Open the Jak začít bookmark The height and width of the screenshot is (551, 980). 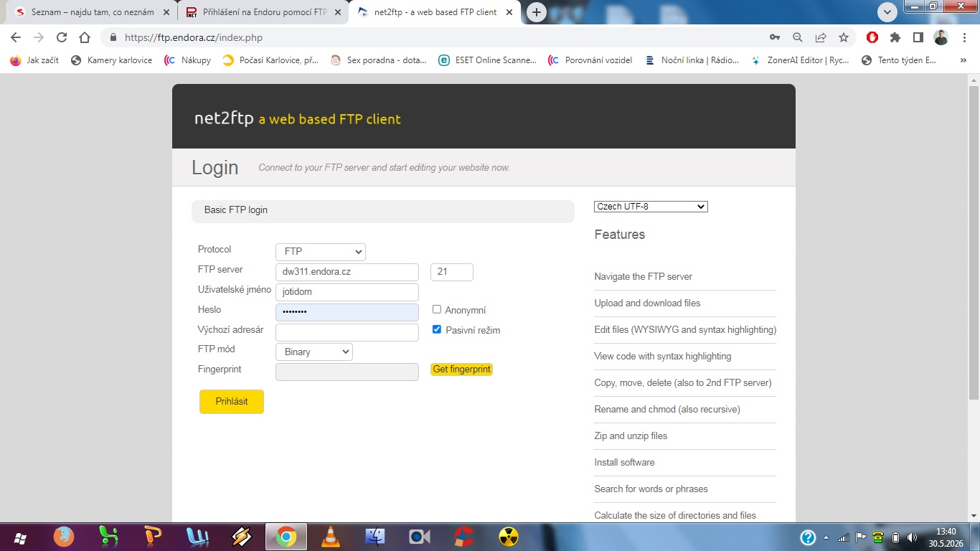(34, 60)
